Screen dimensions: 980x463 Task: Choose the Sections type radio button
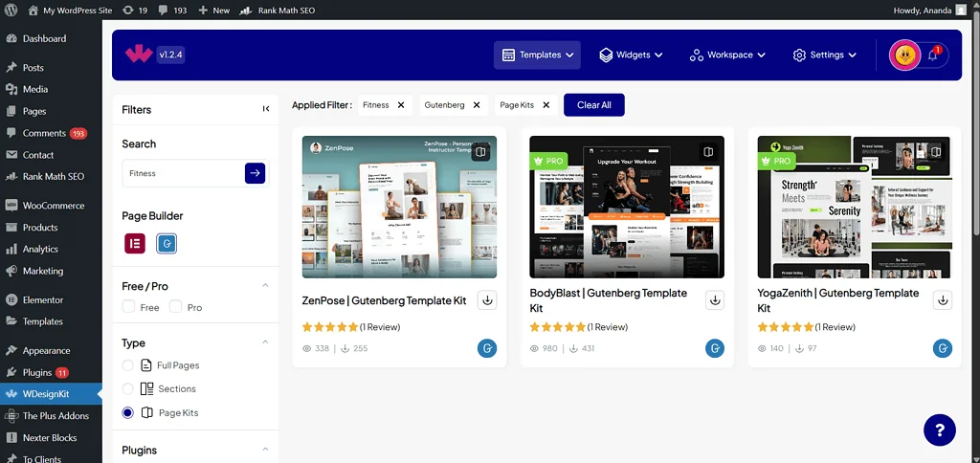(128, 389)
